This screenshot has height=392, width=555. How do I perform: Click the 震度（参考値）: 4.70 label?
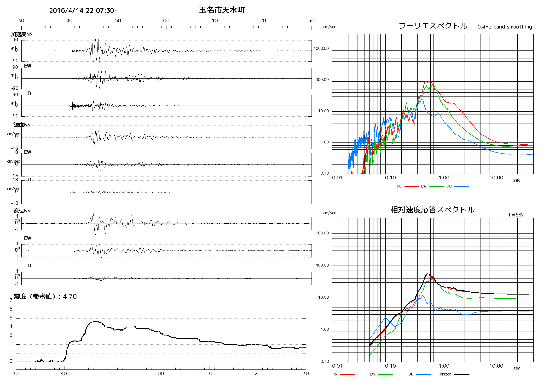point(45,296)
